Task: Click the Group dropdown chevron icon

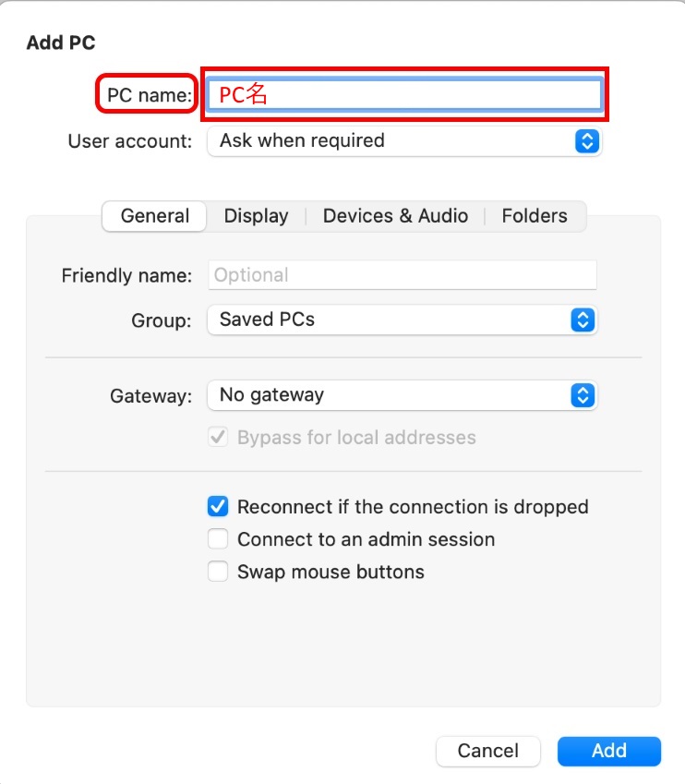Action: pyautogui.click(x=582, y=320)
